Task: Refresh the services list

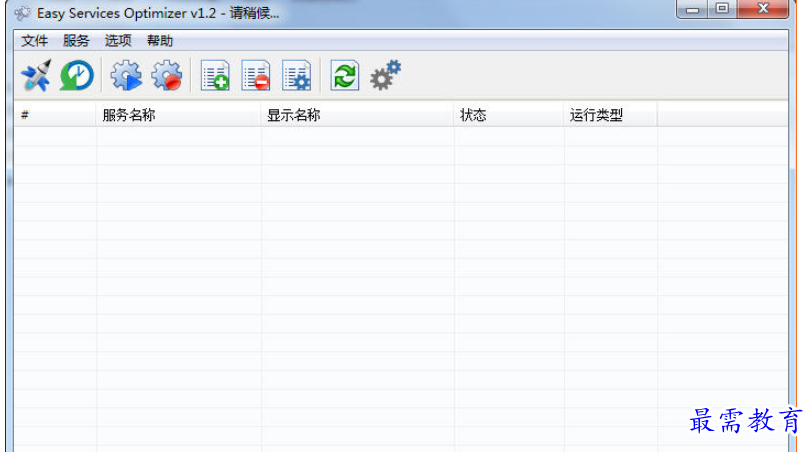Action: point(344,76)
